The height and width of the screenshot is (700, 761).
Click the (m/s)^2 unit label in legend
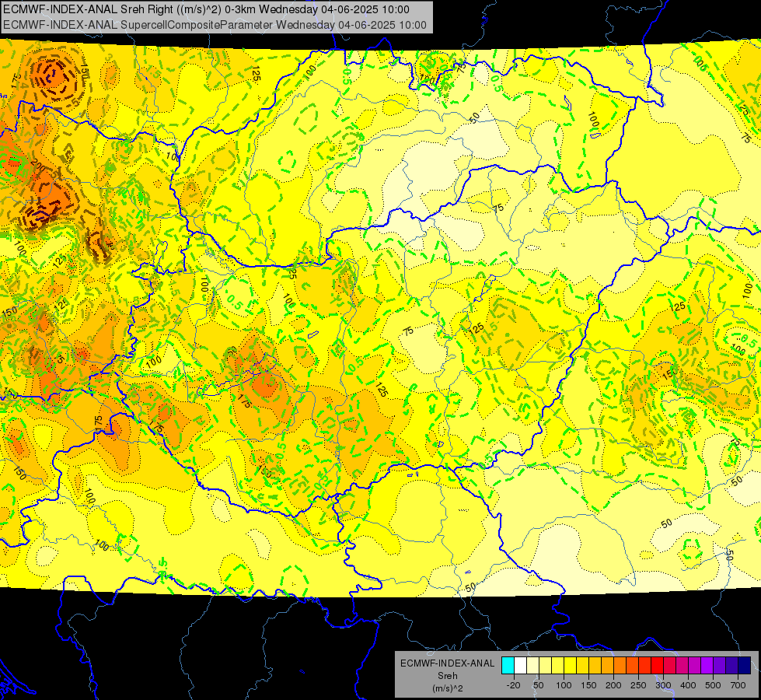tap(448, 688)
